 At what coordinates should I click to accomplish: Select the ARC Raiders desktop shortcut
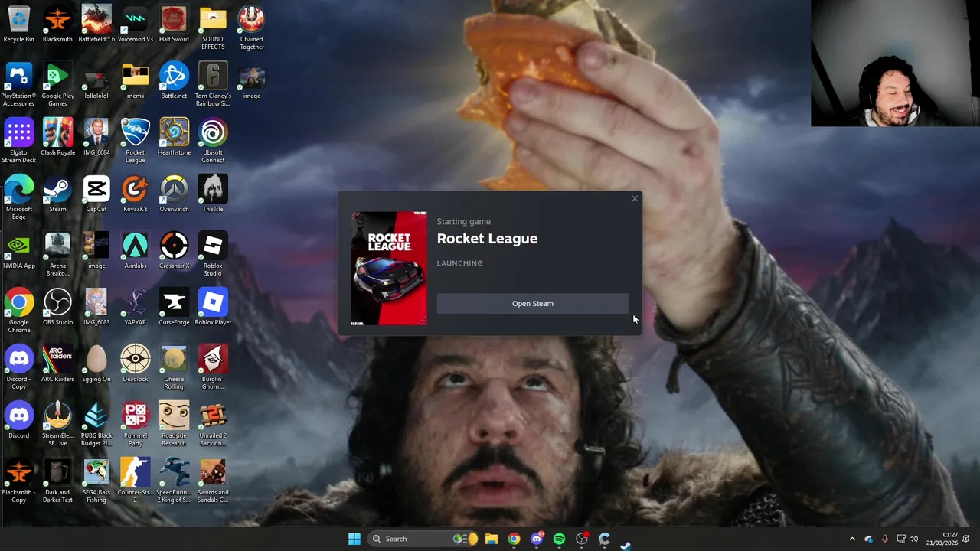click(57, 364)
